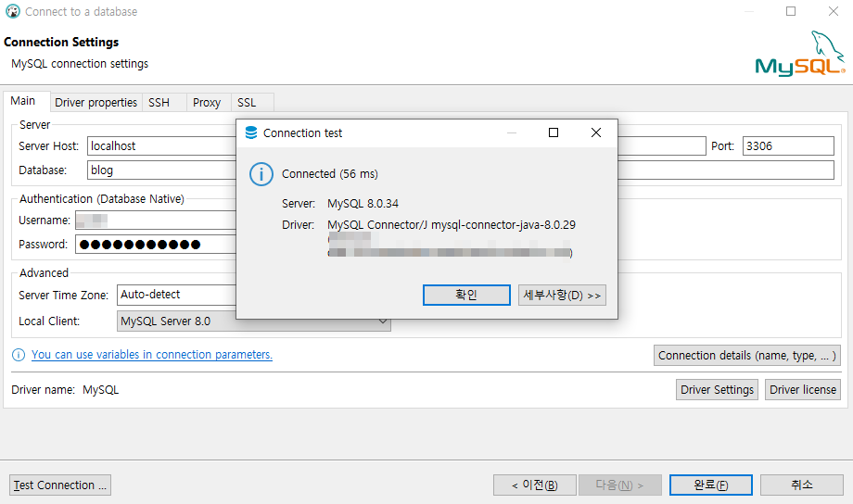
Task: Open Driver license
Action: click(802, 390)
